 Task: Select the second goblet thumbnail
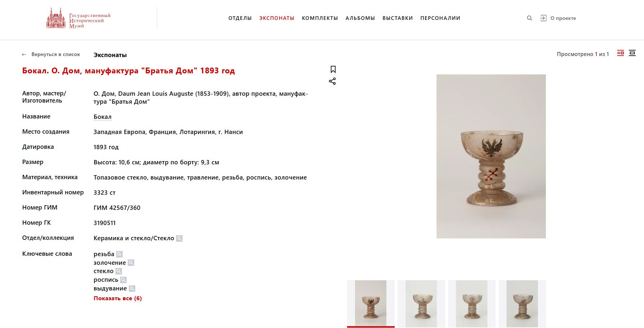coord(421,303)
